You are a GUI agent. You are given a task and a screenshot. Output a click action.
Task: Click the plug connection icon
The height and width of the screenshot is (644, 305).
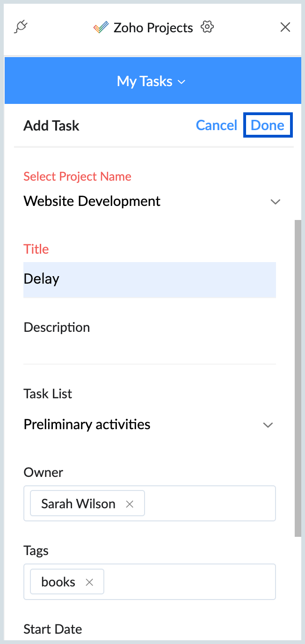tap(21, 27)
